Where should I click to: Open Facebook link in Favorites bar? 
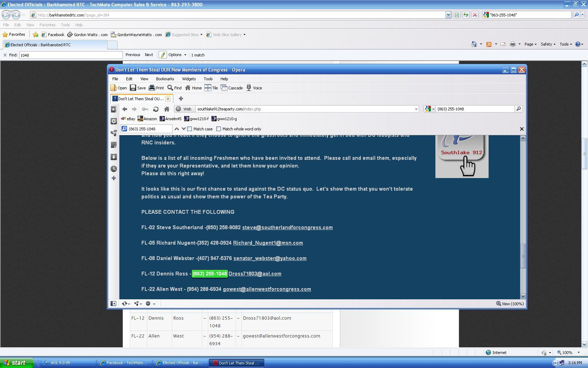[x=52, y=35]
